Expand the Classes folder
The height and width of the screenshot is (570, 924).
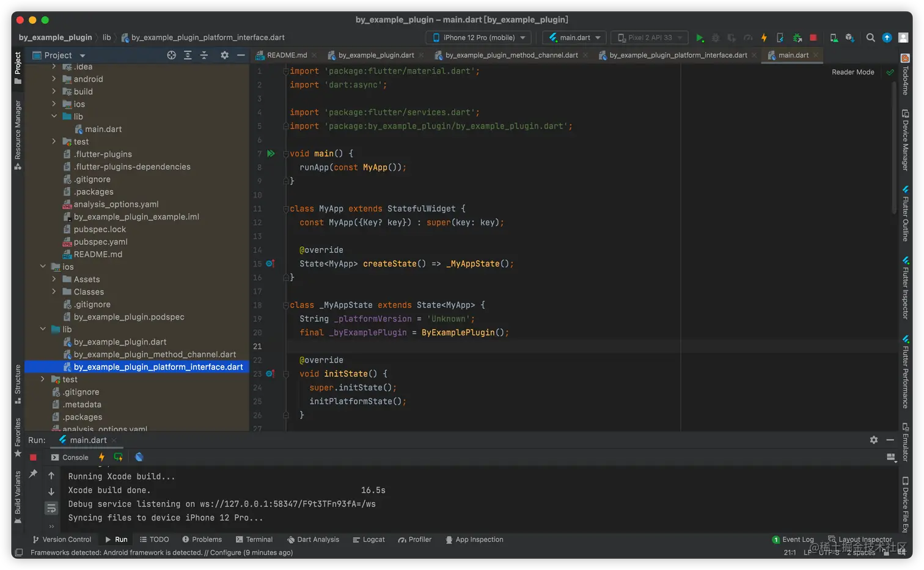tap(54, 291)
